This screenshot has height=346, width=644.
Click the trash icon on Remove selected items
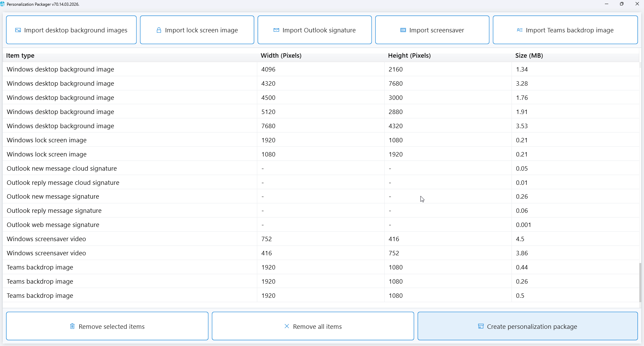coord(72,326)
